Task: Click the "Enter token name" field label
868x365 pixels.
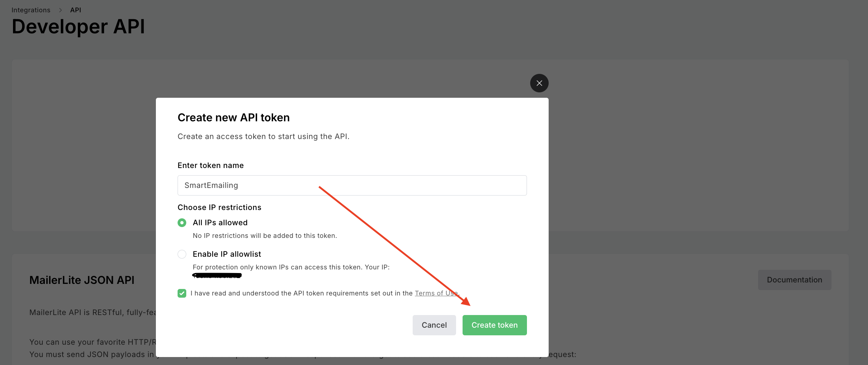Action: [x=210, y=165]
